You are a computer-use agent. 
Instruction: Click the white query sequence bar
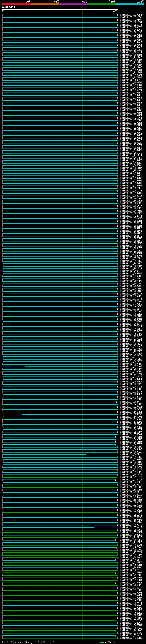60,9
